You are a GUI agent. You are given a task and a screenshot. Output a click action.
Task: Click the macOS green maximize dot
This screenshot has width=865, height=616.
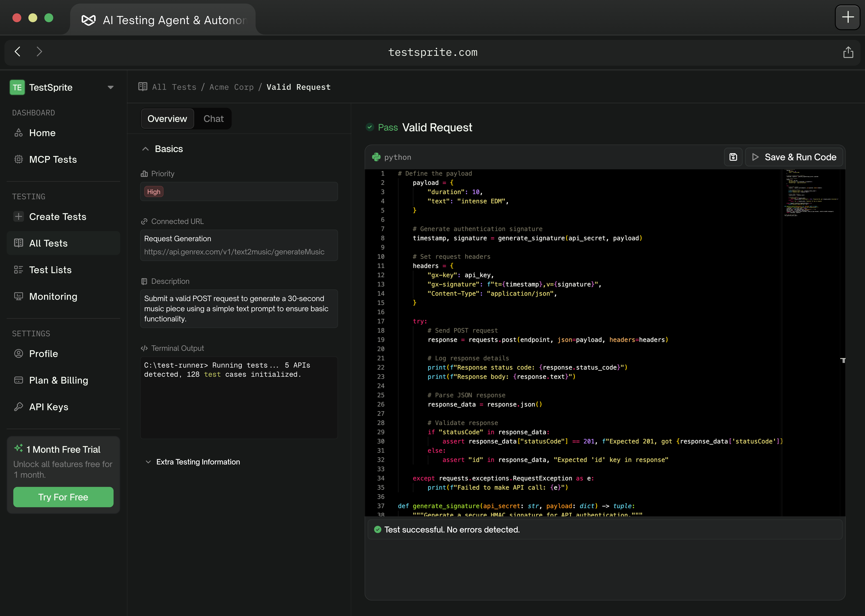pyautogui.click(x=49, y=18)
